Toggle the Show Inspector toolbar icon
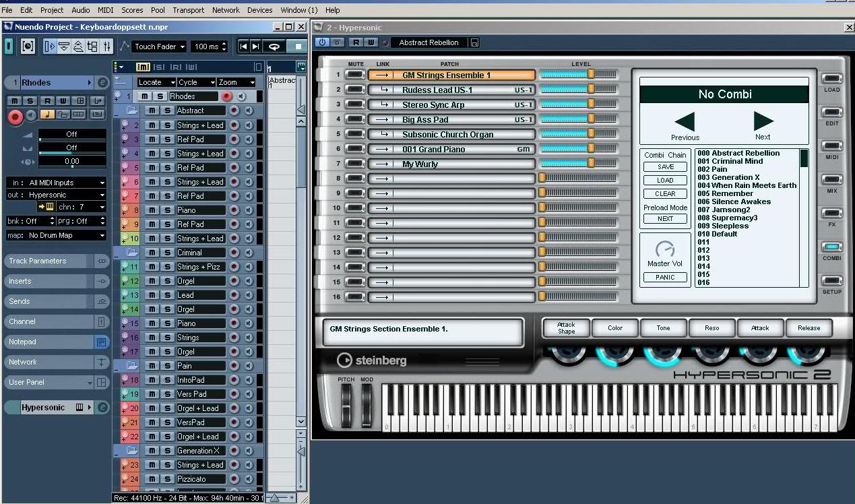855x504 pixels. [x=49, y=46]
